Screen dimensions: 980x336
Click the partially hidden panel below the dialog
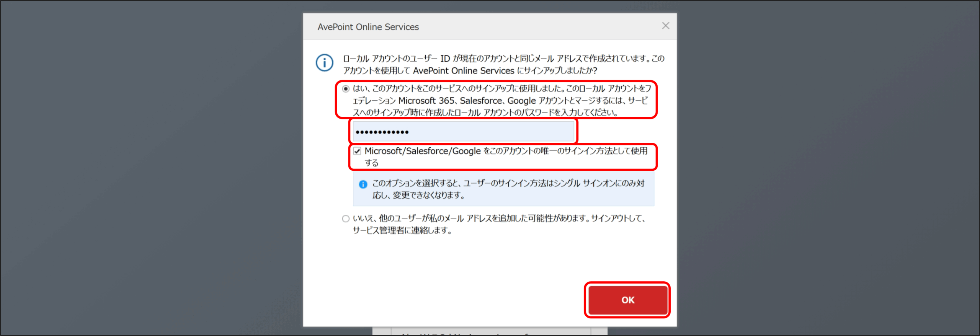tap(490, 331)
